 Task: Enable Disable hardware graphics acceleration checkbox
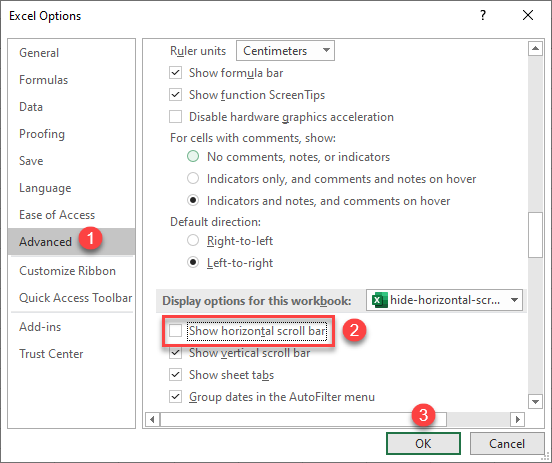click(175, 117)
